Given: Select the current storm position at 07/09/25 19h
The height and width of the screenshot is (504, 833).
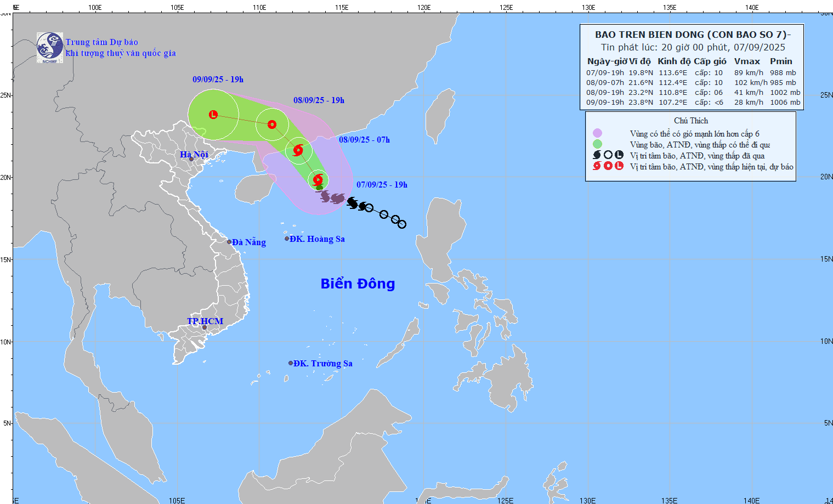Looking at the screenshot, I should [318, 179].
